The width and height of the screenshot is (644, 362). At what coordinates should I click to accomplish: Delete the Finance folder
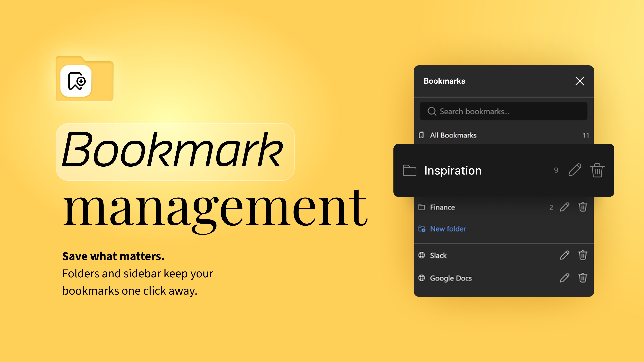pyautogui.click(x=583, y=207)
